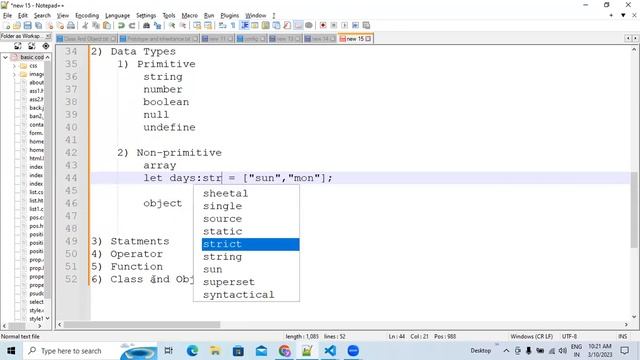The image size is (640, 360).
Task: Open Visual Studio Code from taskbar
Action: click(330, 351)
